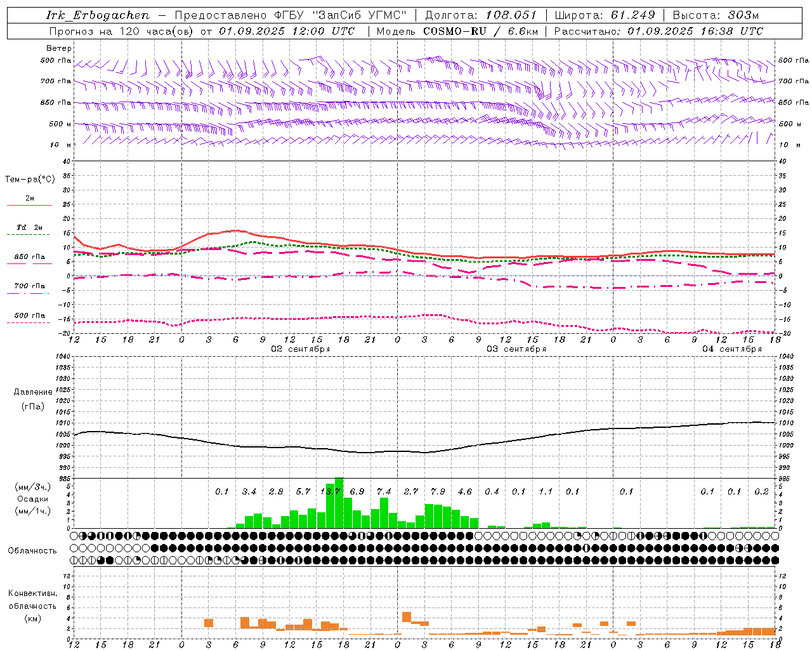Click the (мм/3ч.) unit label
Image resolution: width=812 pixels, height=650 pixels.
[32, 487]
